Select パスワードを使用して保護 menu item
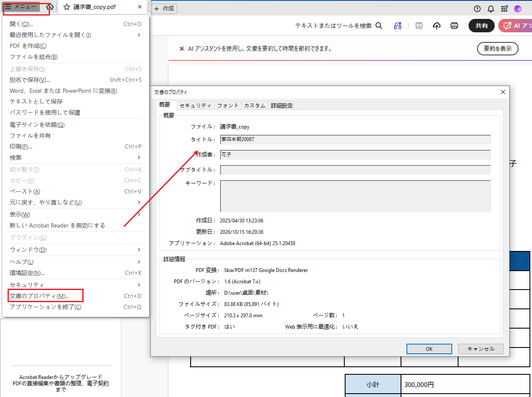 click(76, 112)
